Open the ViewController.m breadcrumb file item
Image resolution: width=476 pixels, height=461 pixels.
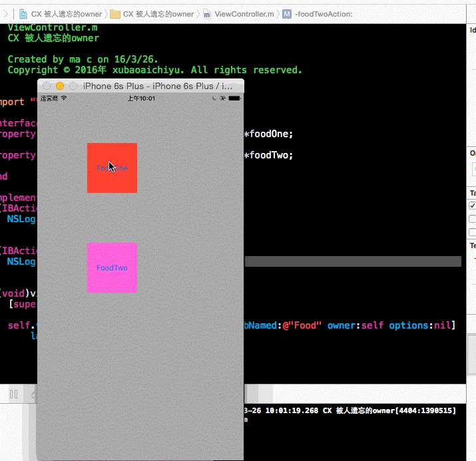coord(238,14)
